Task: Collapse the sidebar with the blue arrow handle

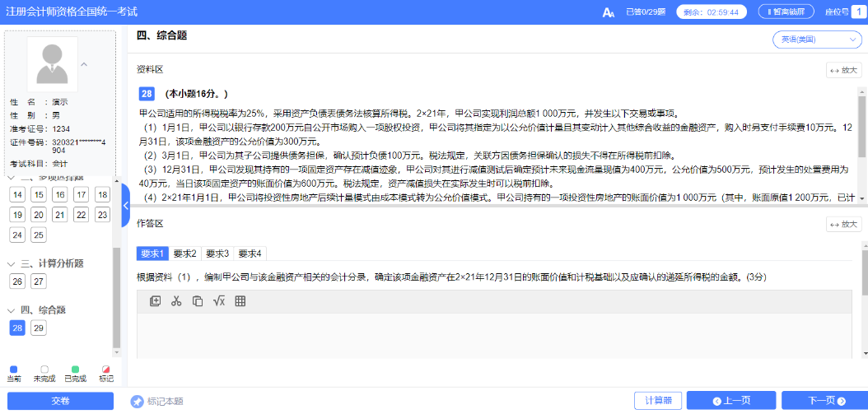Action: coord(126,205)
